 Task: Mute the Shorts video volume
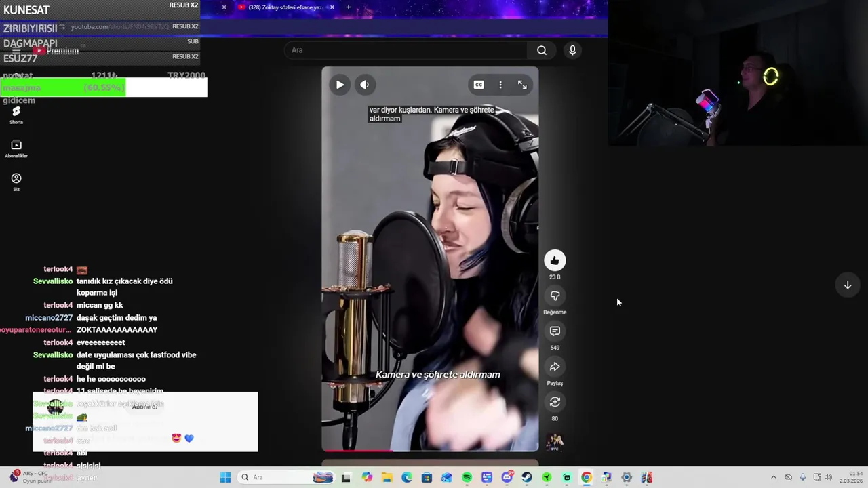point(365,85)
